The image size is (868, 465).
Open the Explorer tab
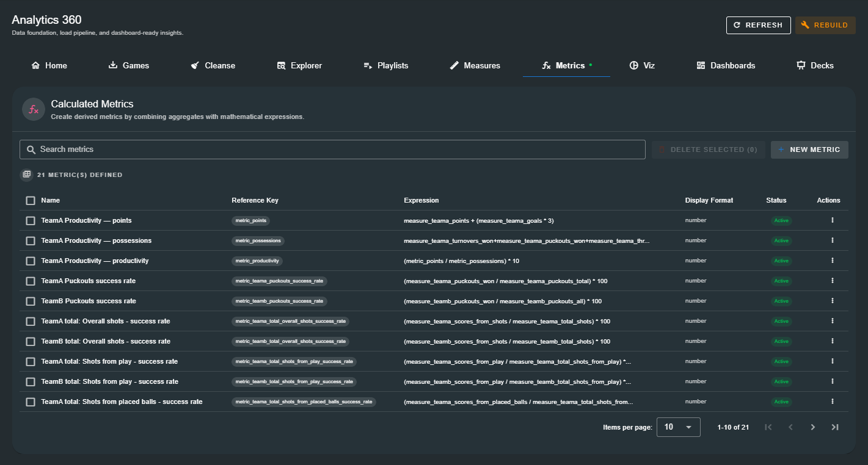pos(299,65)
